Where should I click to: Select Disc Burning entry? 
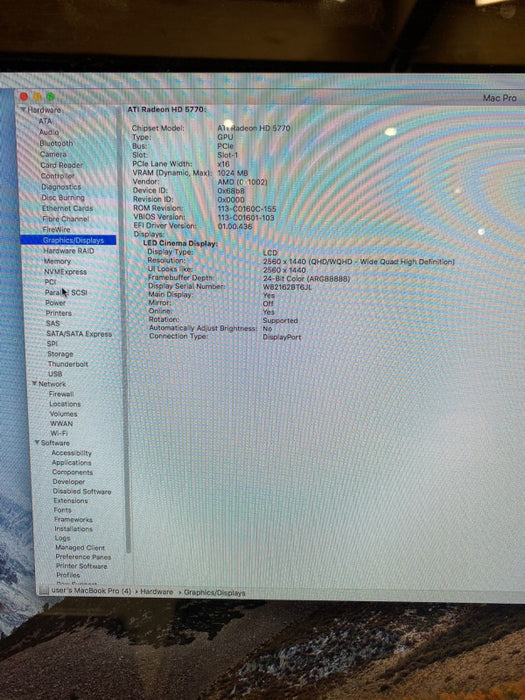point(63,197)
